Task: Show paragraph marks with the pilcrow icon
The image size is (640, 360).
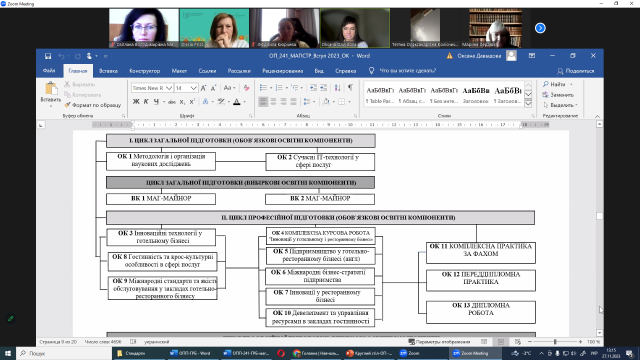Action: coord(350,87)
